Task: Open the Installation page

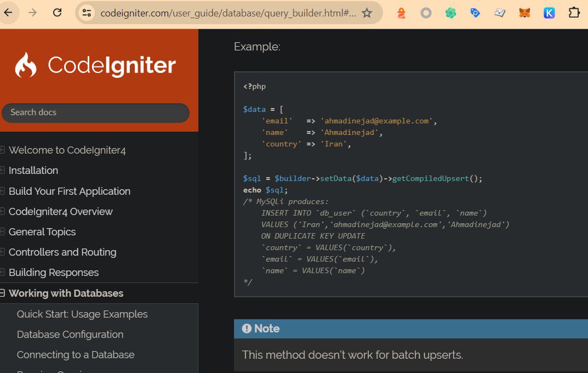Action: 33,171
